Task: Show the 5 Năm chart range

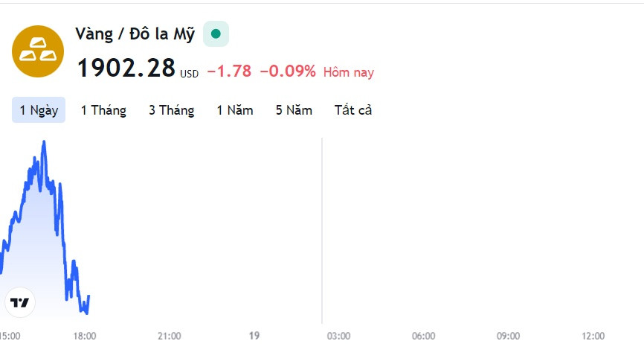Action: [294, 109]
